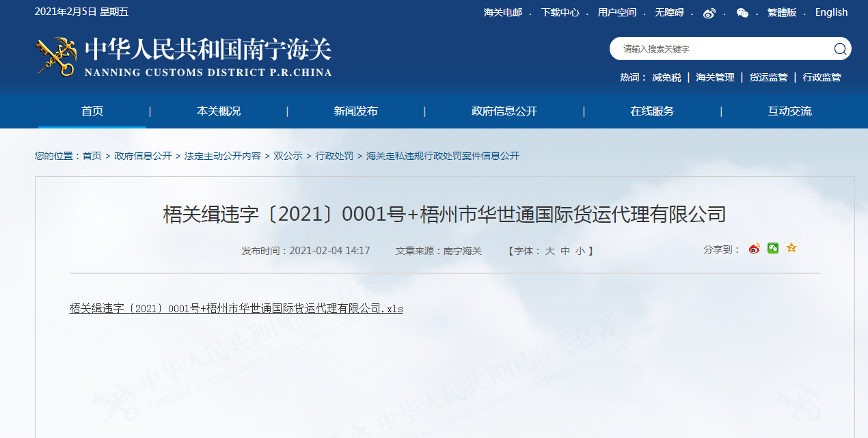Share article to WeChat

[x=773, y=249]
